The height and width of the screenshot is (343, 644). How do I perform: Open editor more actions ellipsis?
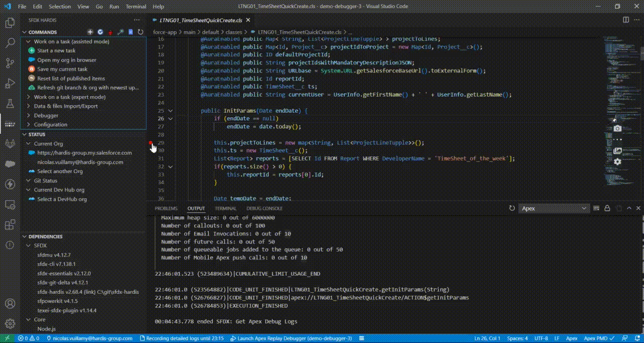[x=637, y=20]
